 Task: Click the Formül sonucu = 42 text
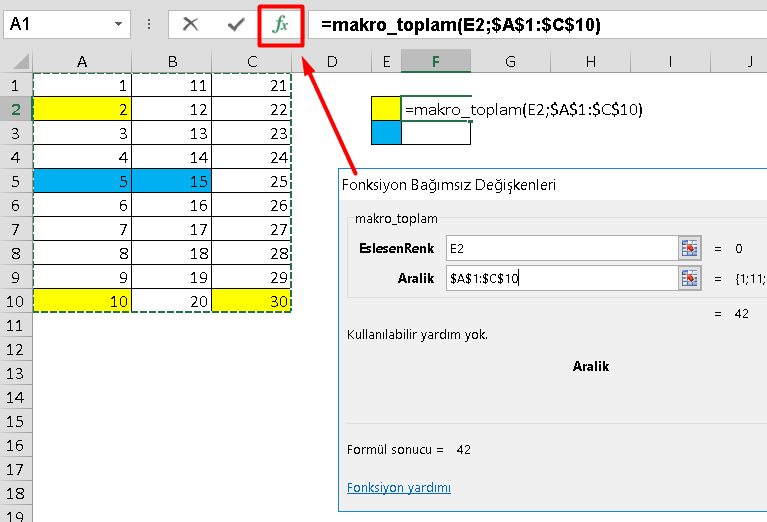pyautogui.click(x=409, y=450)
